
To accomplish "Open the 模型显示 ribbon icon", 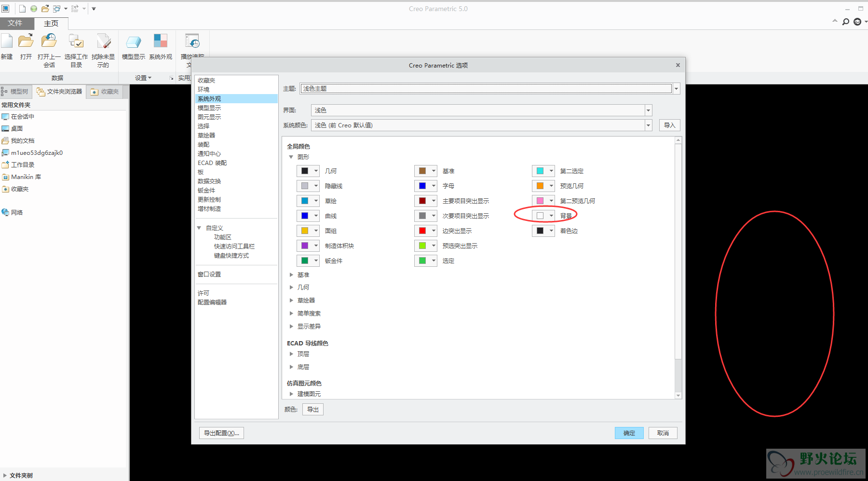I will (134, 41).
